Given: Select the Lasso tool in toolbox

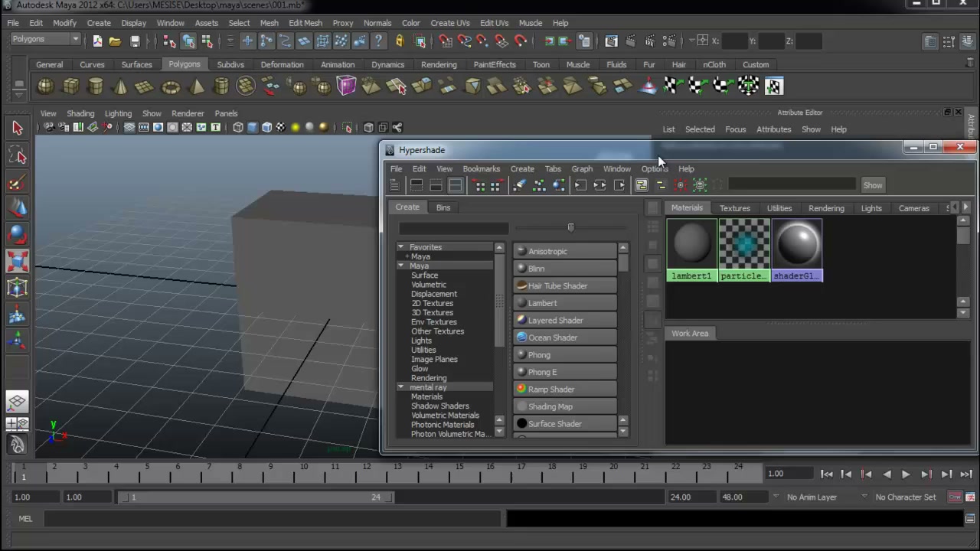Looking at the screenshot, I should click(x=18, y=155).
